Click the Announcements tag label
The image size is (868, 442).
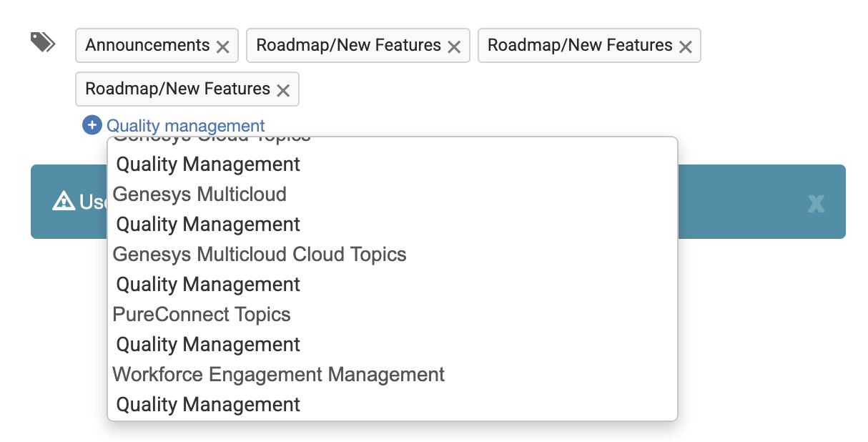(147, 46)
